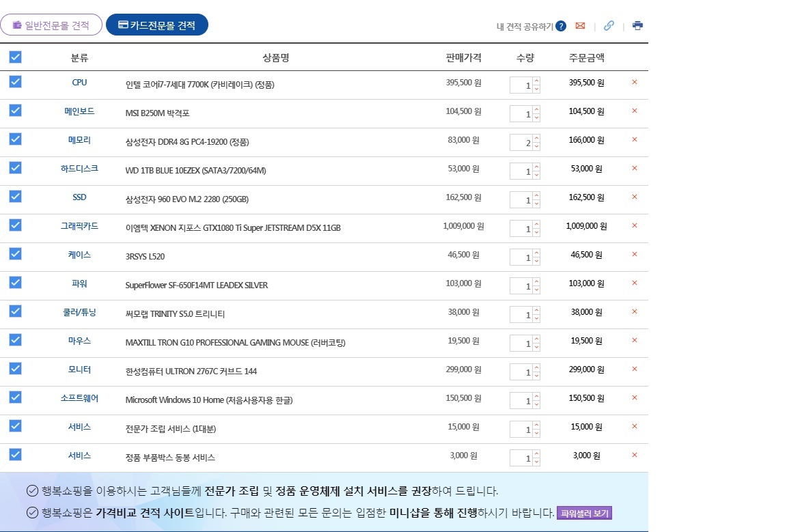Increase quantity of the 모니터 item
The height and width of the screenshot is (532, 787).
[x=536, y=367]
